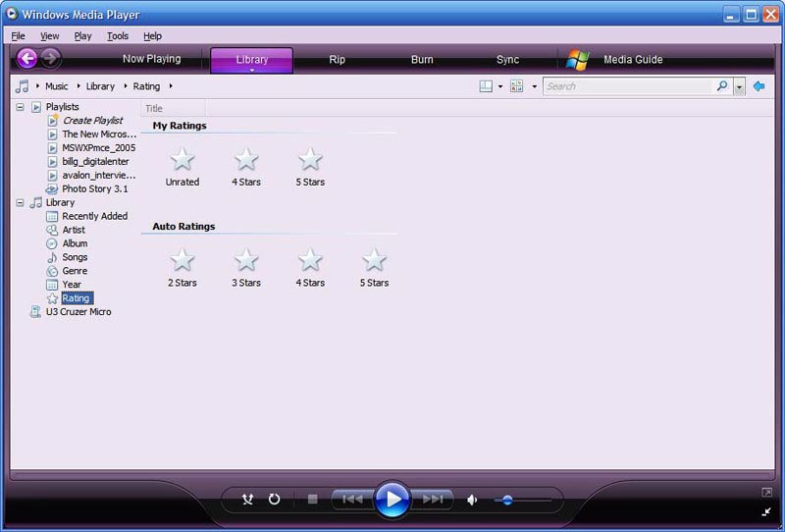
Task: Stop playback with the stop button
Action: (x=312, y=500)
